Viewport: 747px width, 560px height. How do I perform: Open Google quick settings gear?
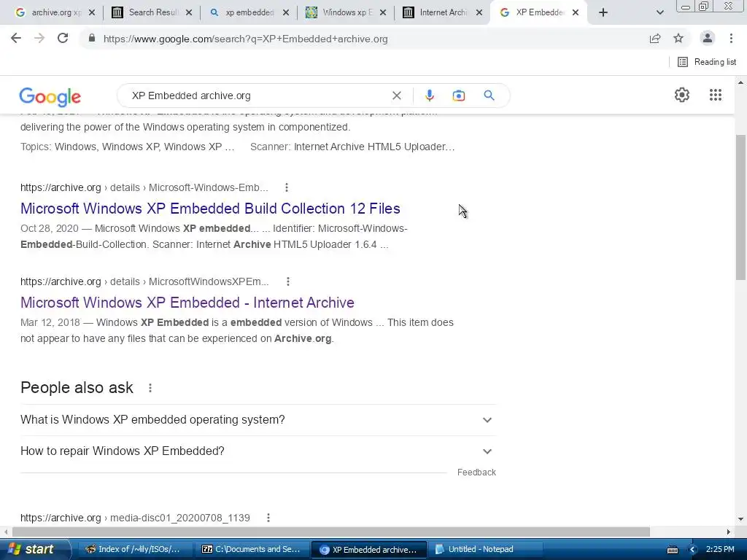click(x=682, y=95)
